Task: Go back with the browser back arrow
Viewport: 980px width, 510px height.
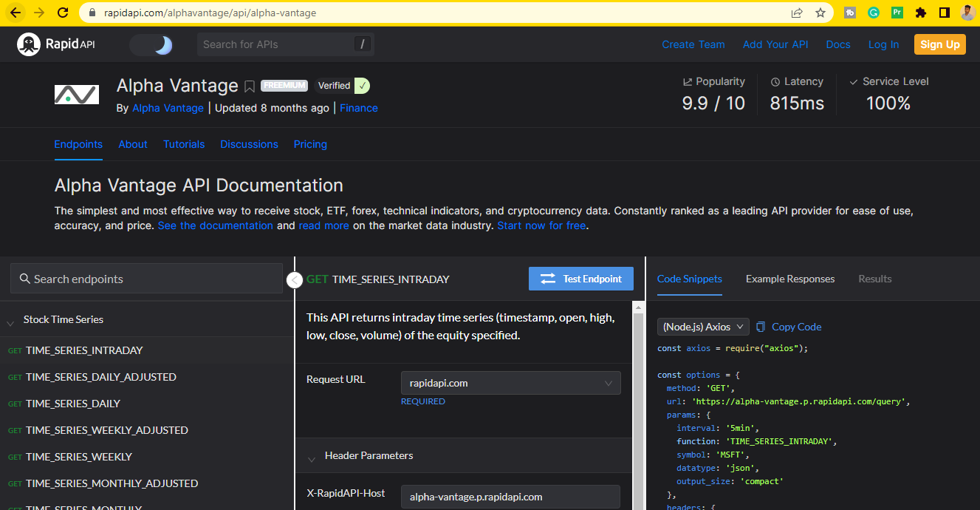Action: click(16, 13)
